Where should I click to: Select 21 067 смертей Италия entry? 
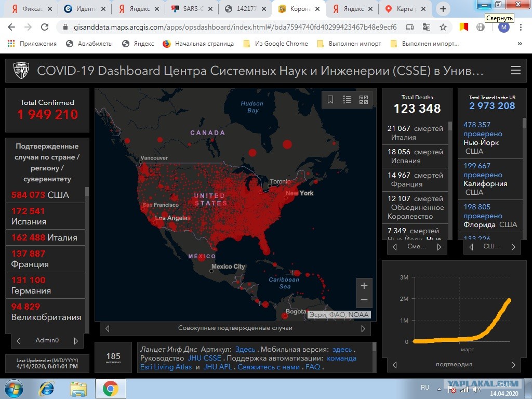click(415, 132)
